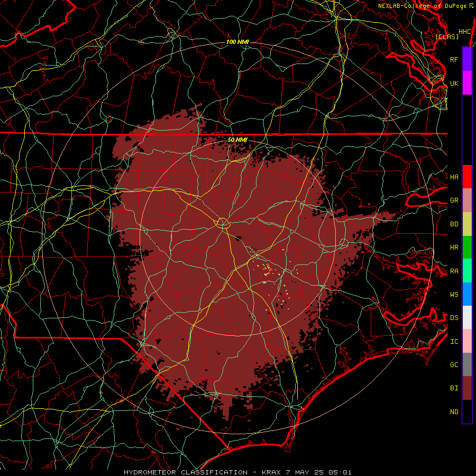Viewport: 476px width, 476px height.
Task: Click the GC gray legend swatch
Action: (467, 364)
